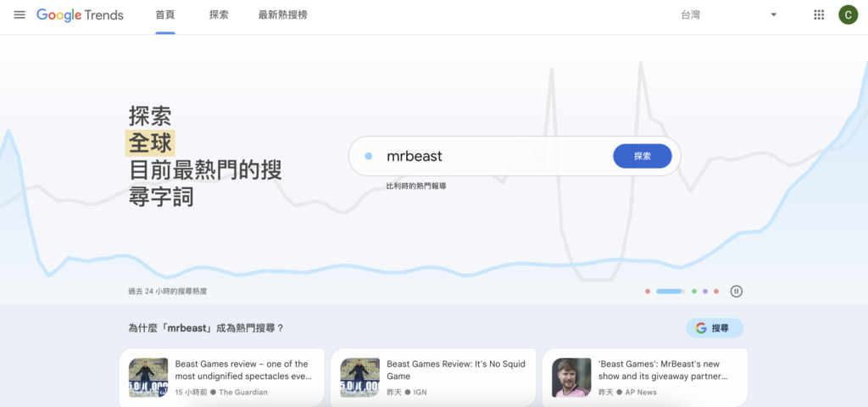
Task: Click the 比利時的熱門報導 caption
Action: pyautogui.click(x=416, y=187)
